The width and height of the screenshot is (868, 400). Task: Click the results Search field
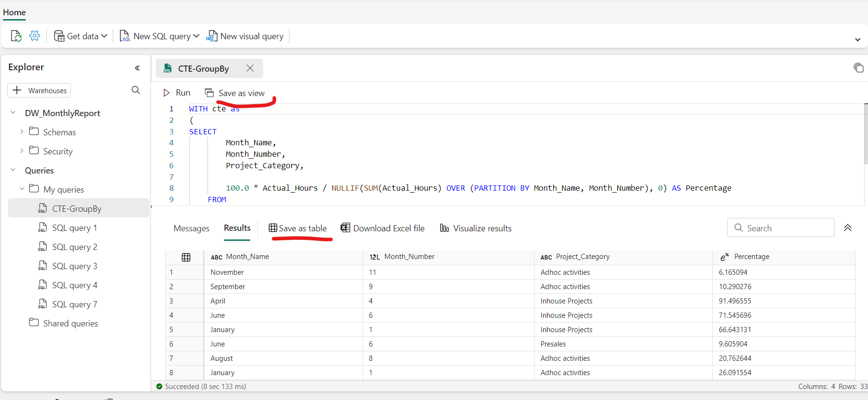point(781,228)
